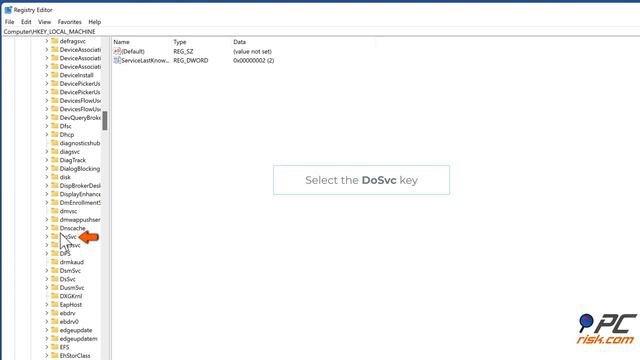Expand the DsSvc key chevron
The height and width of the screenshot is (360, 640).
pyautogui.click(x=47, y=279)
